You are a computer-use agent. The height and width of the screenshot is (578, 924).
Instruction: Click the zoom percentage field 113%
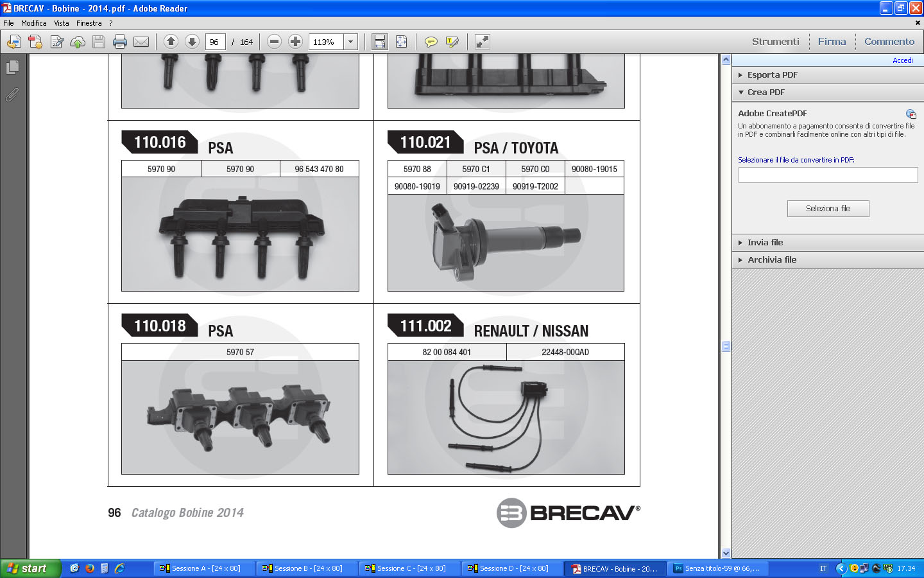point(326,42)
